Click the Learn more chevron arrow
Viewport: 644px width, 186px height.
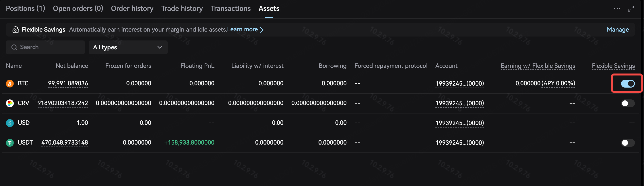tap(262, 30)
